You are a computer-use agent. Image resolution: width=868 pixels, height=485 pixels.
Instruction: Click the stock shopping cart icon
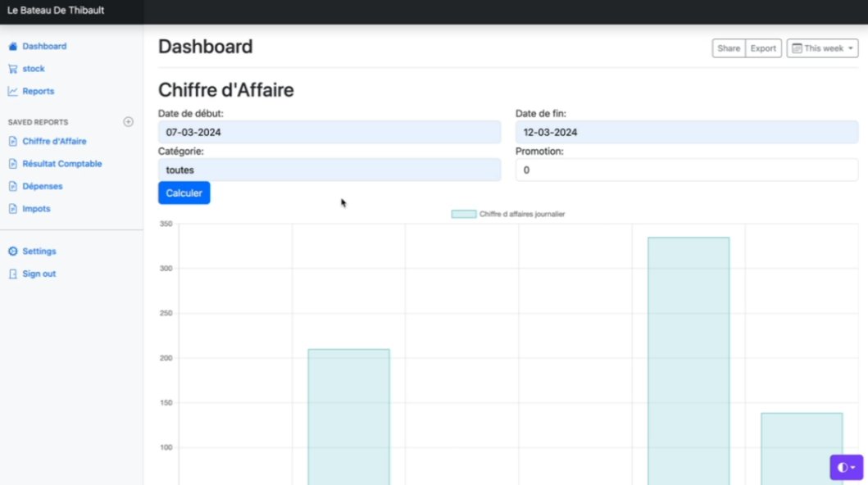[12, 69]
